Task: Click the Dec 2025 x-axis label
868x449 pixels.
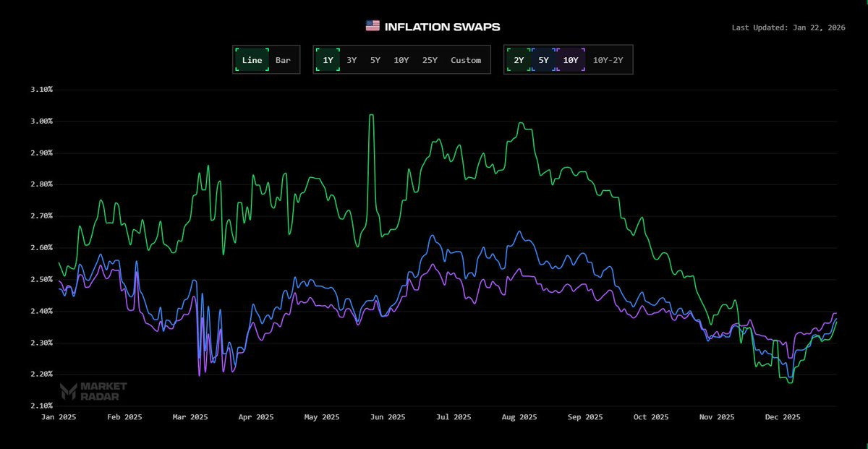Action: click(x=782, y=417)
